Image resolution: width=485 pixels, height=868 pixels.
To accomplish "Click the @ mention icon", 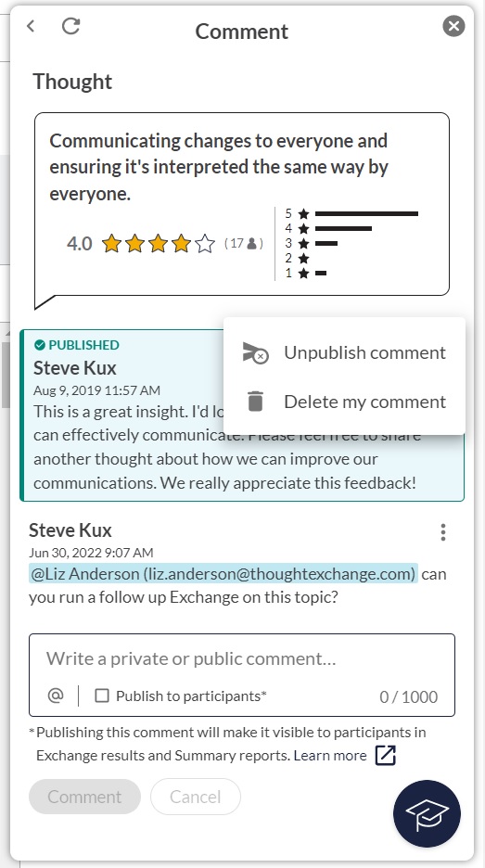I will (56, 696).
